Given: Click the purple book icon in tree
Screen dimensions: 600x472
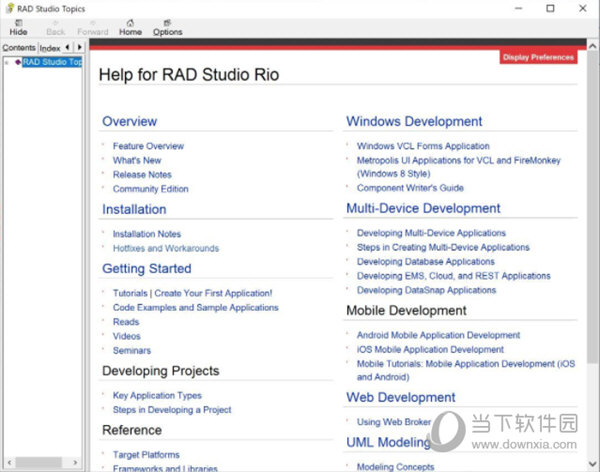Looking at the screenshot, I should click(18, 62).
